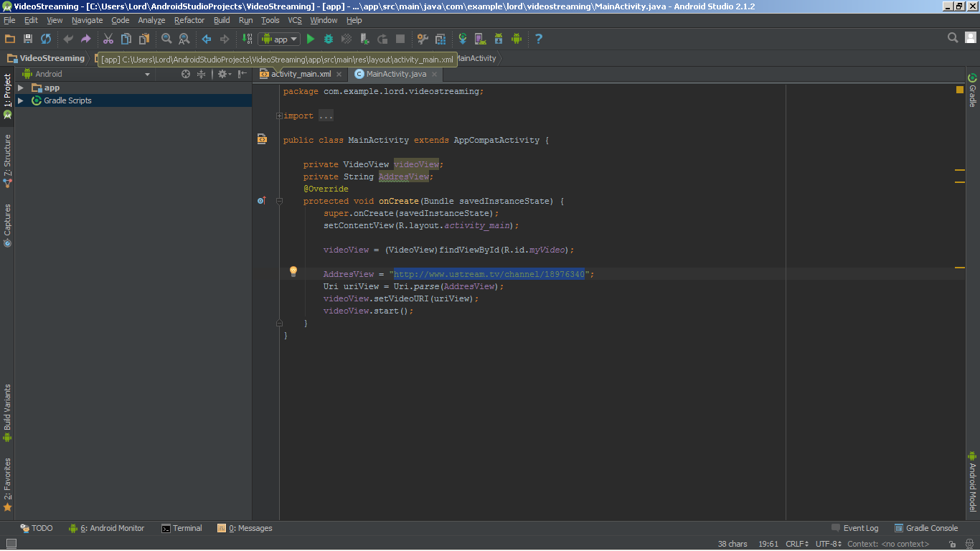
Task: Switch to MainActivity.java tab
Action: (x=396, y=74)
